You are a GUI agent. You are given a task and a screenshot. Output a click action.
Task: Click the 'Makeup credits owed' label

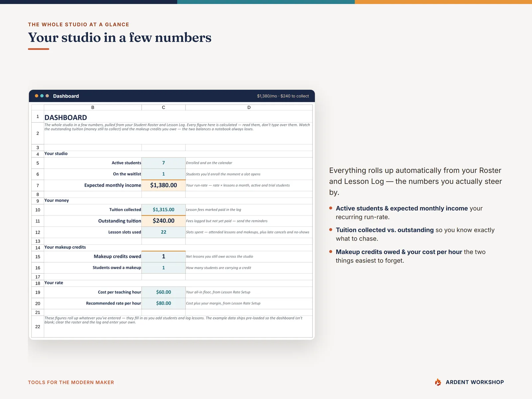pos(117,256)
